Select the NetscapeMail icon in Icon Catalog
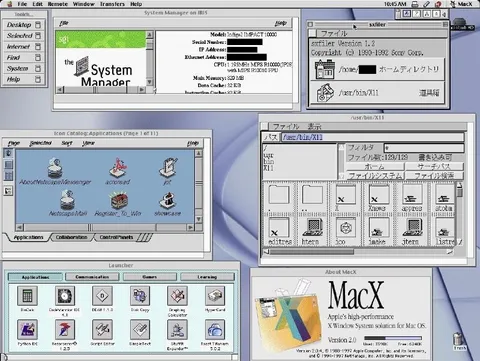Image resolution: width=480 pixels, height=361 pixels. point(68,199)
